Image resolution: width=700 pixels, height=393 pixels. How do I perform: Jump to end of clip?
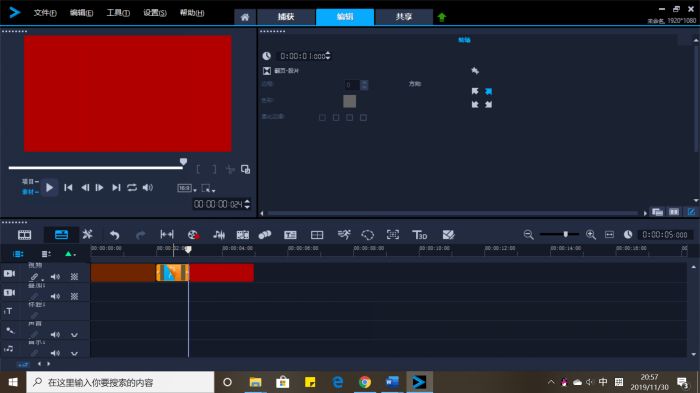coord(116,188)
